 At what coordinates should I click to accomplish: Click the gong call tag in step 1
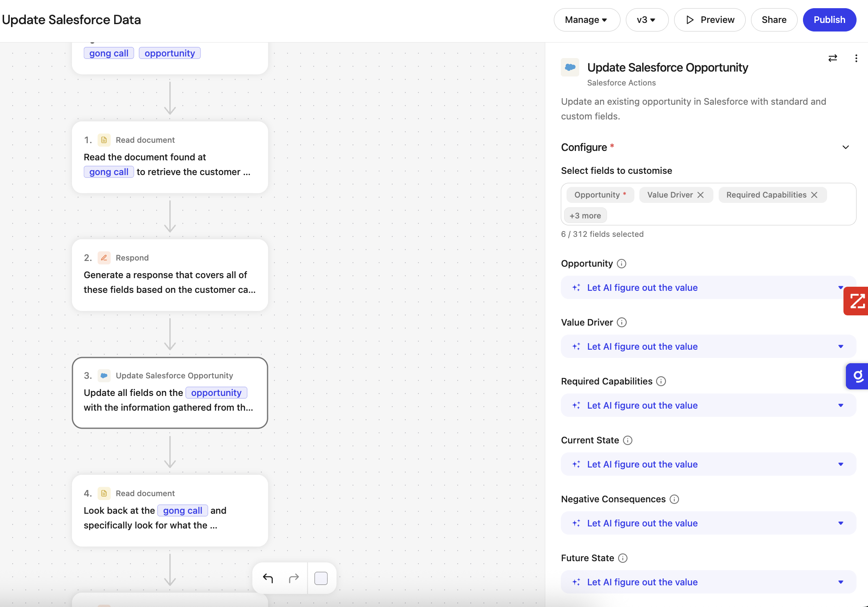(x=109, y=172)
